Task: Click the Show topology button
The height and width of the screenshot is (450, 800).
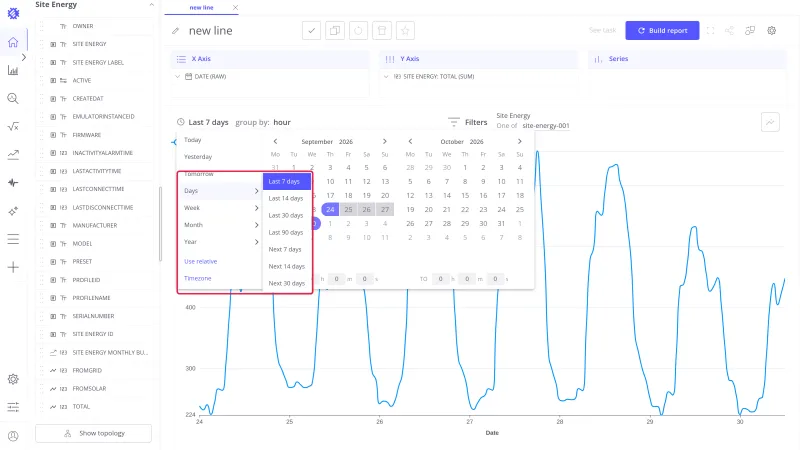Action: (x=93, y=433)
